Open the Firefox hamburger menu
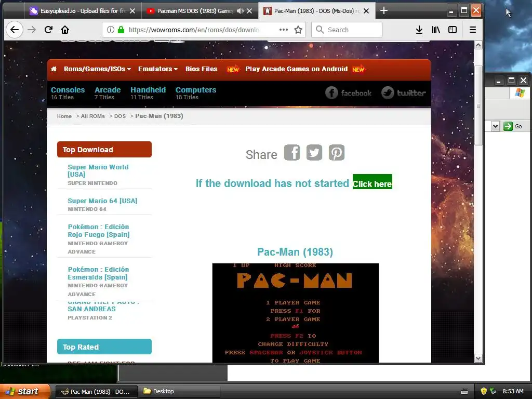The width and height of the screenshot is (532, 399). point(473,30)
